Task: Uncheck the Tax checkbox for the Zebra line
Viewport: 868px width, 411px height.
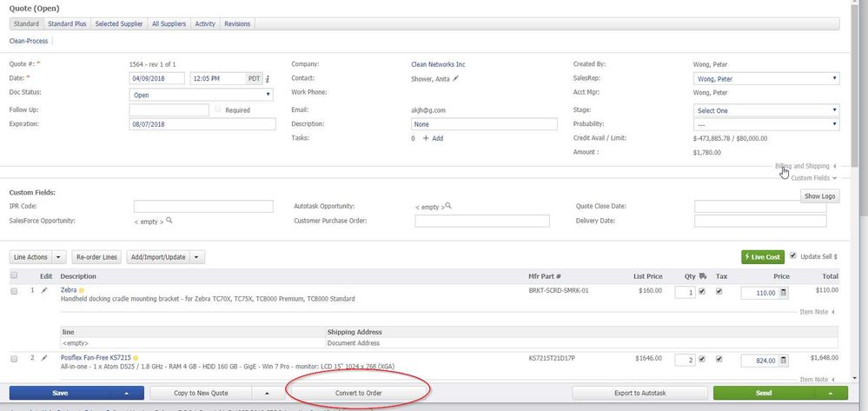Action: [x=719, y=292]
